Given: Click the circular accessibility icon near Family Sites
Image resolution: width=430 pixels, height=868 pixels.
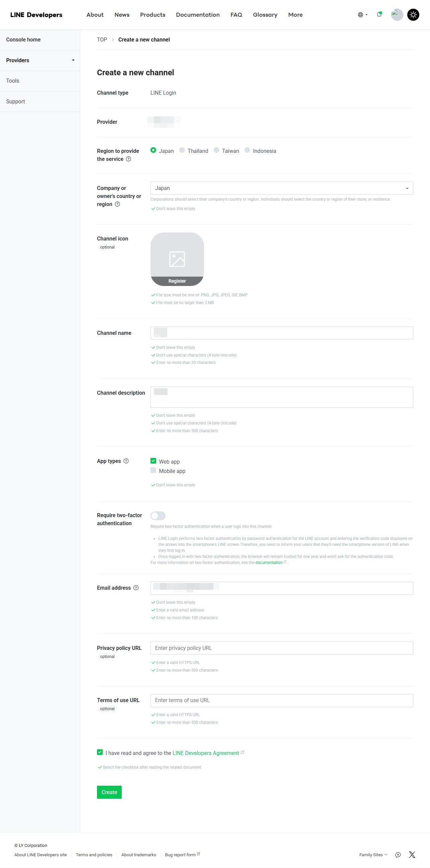Looking at the screenshot, I should coord(398,855).
